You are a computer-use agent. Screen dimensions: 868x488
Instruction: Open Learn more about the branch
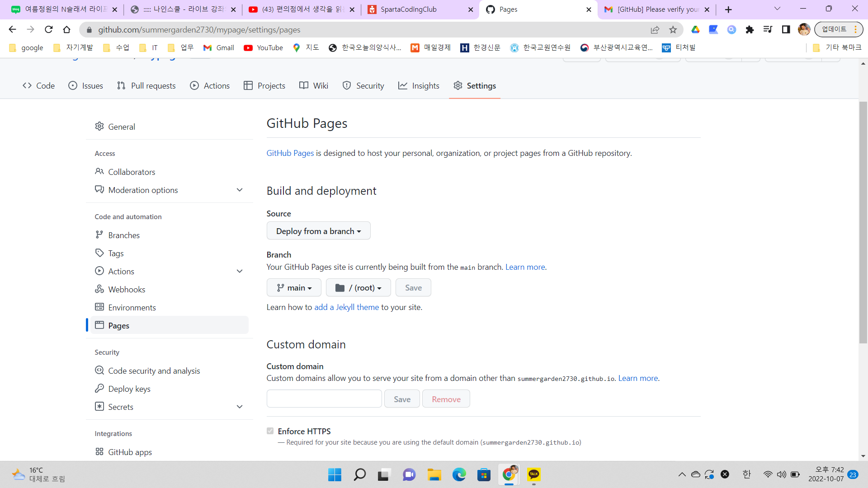point(525,267)
